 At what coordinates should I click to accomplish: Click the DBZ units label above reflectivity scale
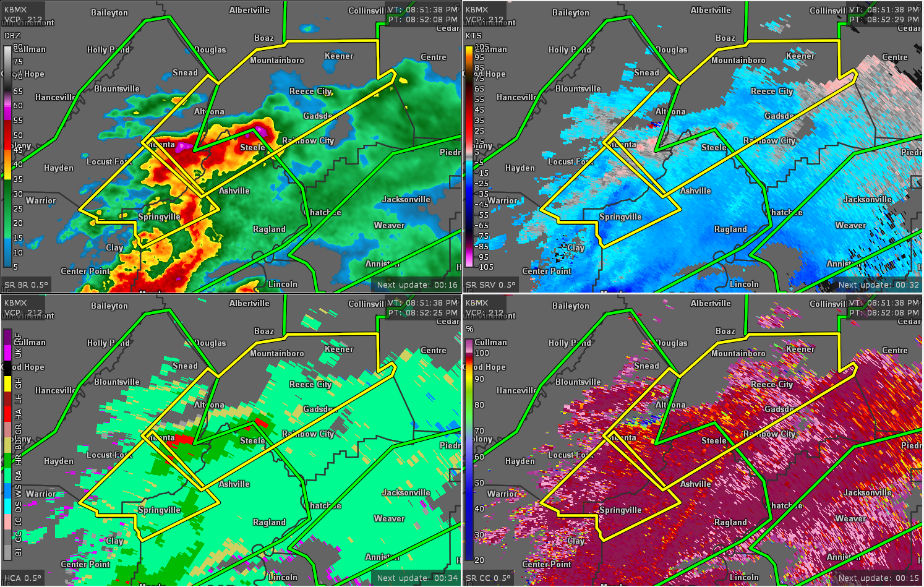(12, 36)
